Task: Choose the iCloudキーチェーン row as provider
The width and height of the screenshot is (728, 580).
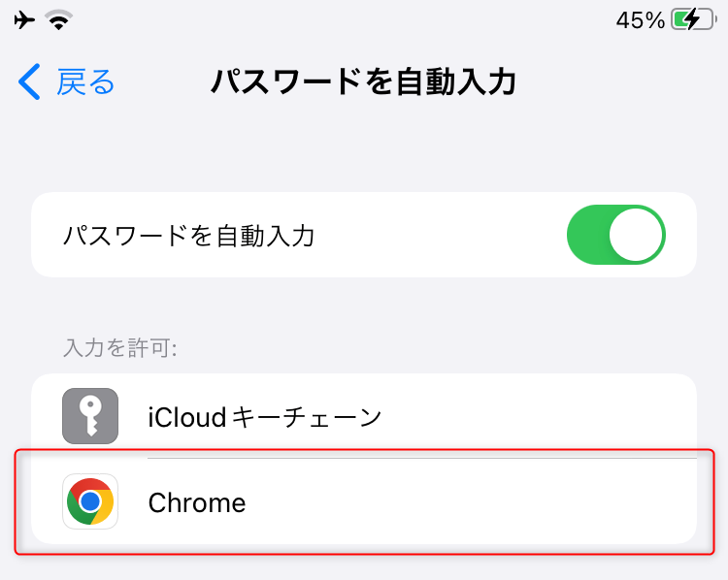Action: pos(364,416)
